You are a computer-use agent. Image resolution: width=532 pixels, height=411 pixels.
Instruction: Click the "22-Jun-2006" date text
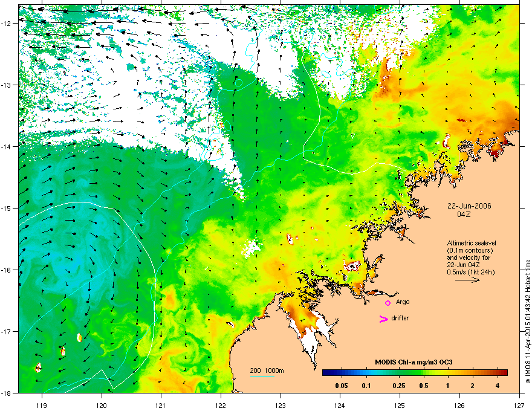point(469,206)
